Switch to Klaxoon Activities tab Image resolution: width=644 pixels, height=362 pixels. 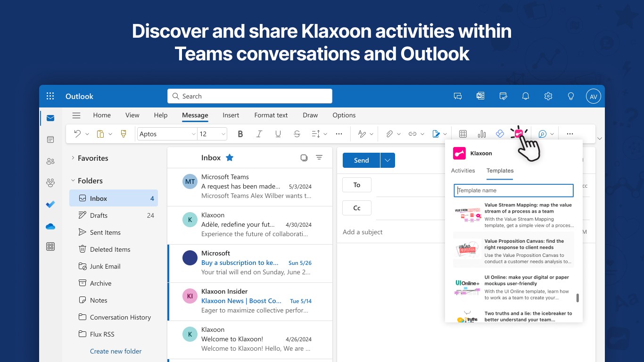click(463, 171)
